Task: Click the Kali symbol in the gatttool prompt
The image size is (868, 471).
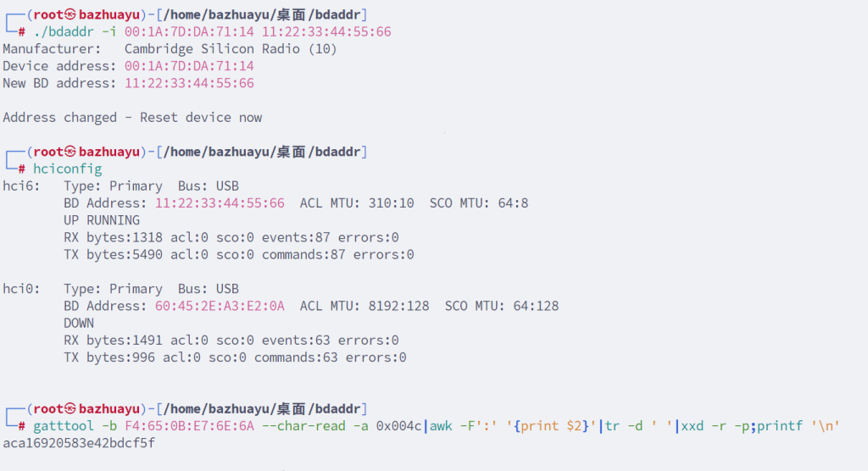Action: pyautogui.click(x=70, y=409)
